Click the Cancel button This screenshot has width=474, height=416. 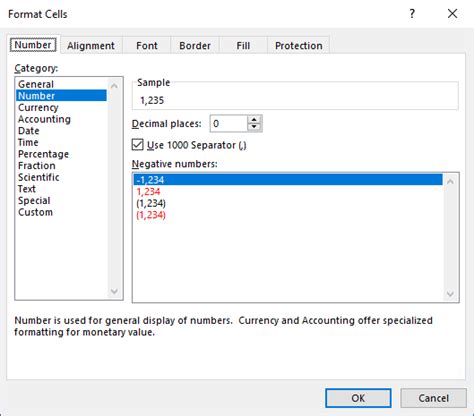433,398
